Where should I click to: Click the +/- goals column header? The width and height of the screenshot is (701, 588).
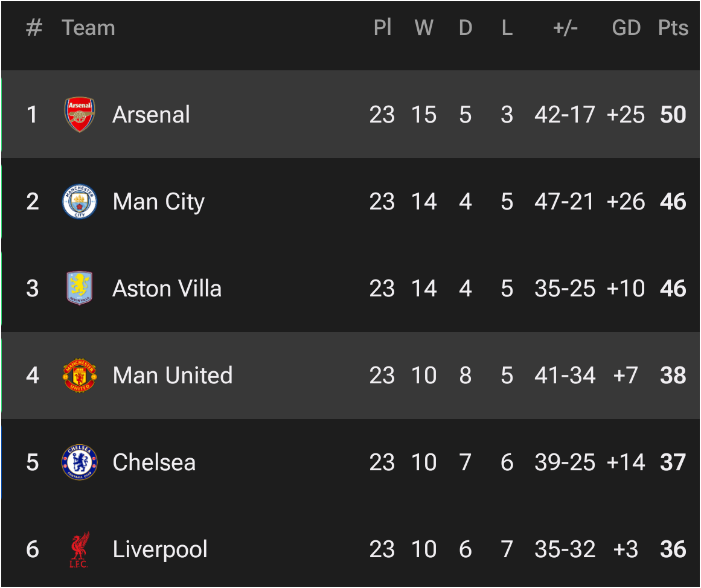click(565, 28)
